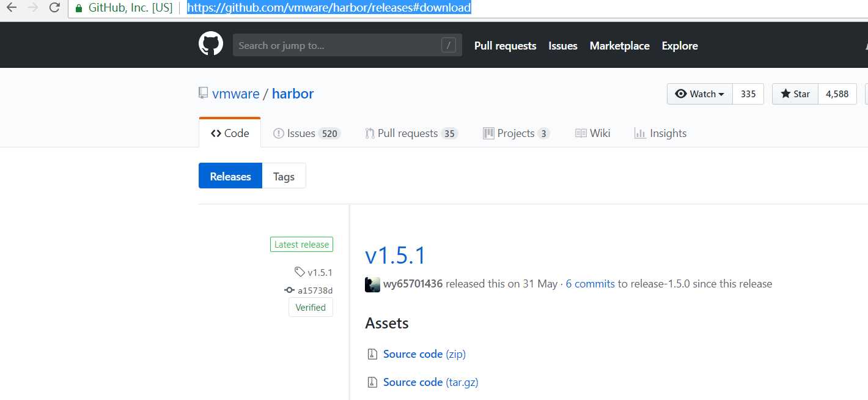Click the tag icon beside v1.5.1
Viewport: 868px width, 400px height.
(299, 272)
